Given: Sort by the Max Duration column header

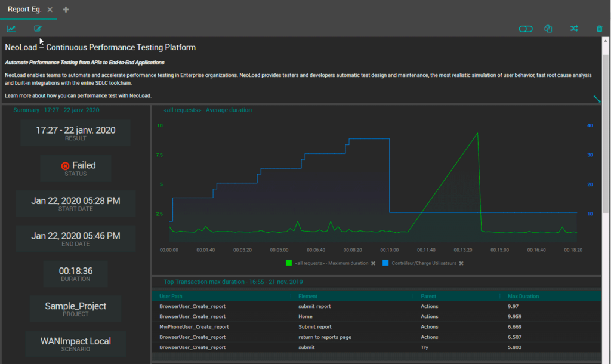Looking at the screenshot, I should click(523, 296).
